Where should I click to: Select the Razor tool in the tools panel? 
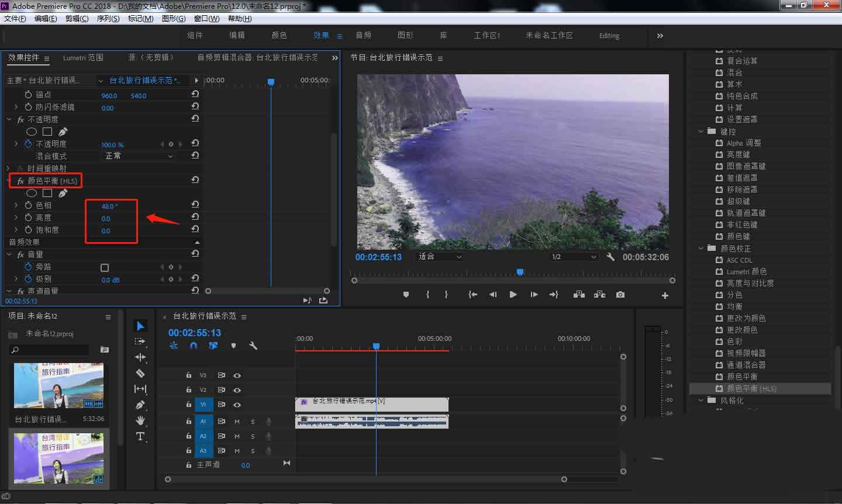(140, 373)
